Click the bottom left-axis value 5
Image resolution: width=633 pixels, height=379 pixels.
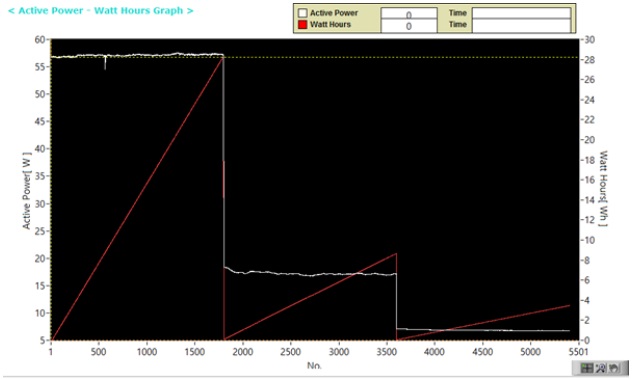pos(42,341)
